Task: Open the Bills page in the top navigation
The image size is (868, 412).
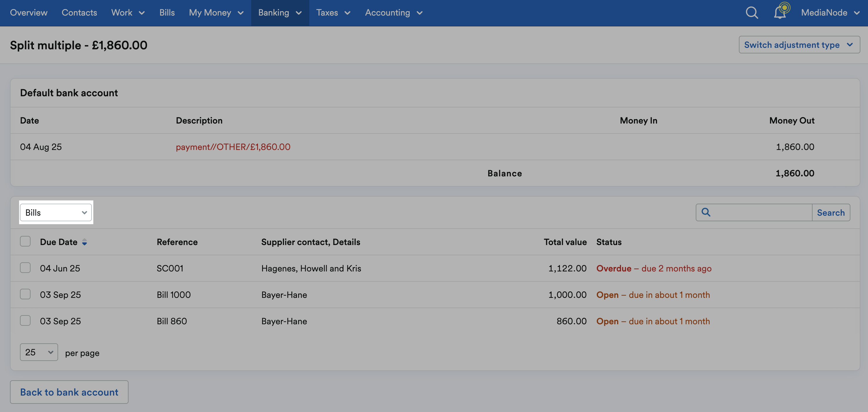Action: (167, 13)
